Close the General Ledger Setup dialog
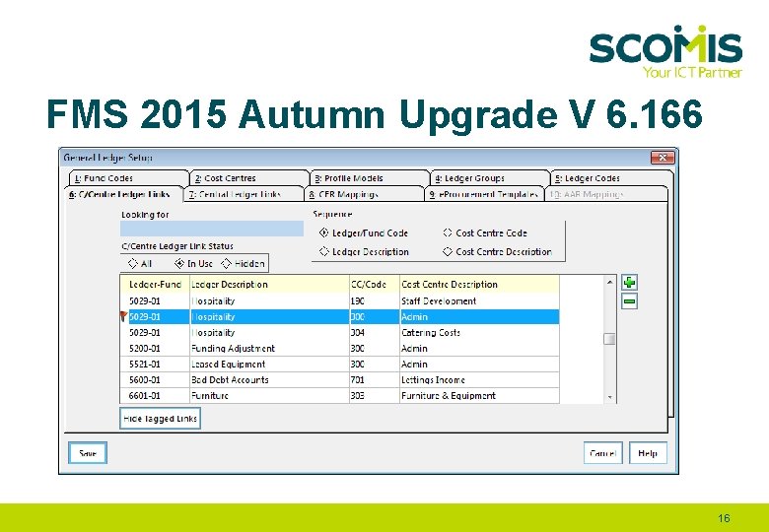The height and width of the screenshot is (532, 769). coord(663,158)
